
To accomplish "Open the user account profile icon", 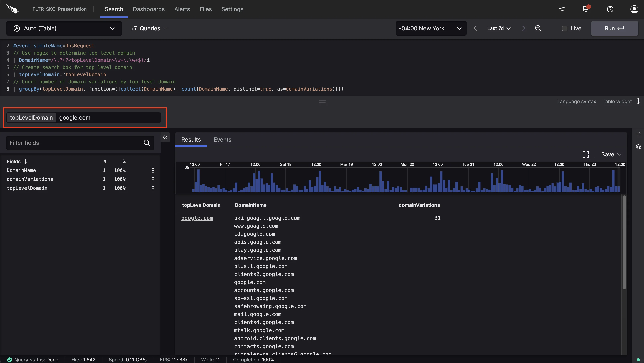I will pos(634,9).
